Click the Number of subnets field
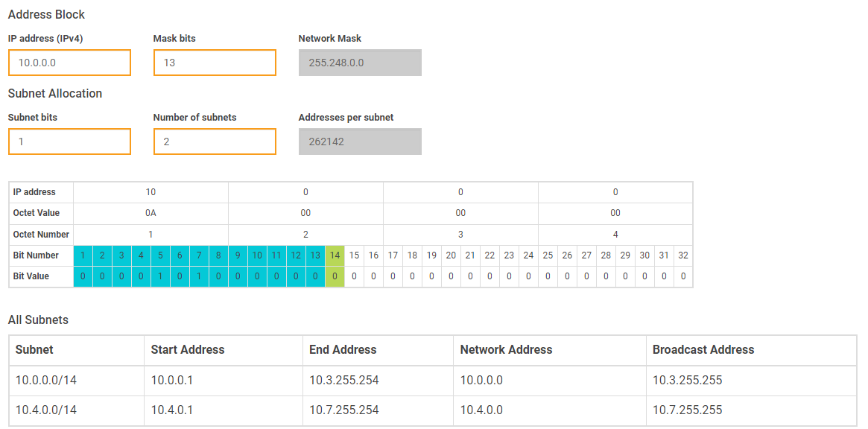Viewport: 868px width, 429px height. tap(215, 142)
